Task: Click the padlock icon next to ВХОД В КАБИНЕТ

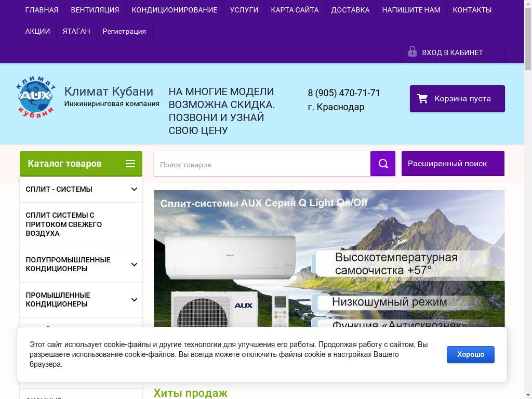Action: (x=413, y=51)
